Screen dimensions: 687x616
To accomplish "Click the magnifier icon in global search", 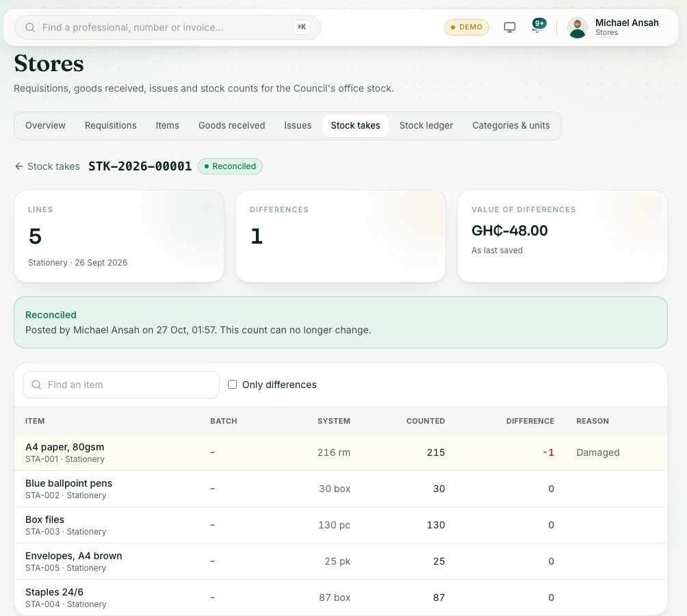I will [30, 27].
